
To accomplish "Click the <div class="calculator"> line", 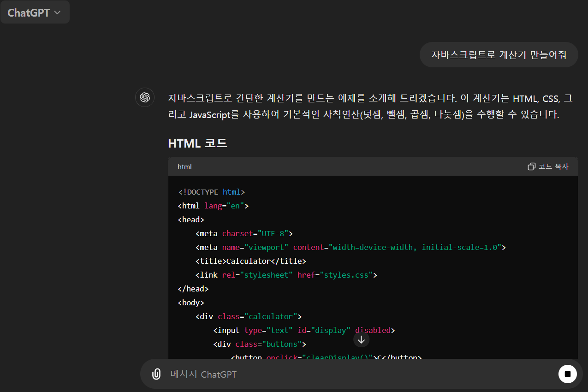I will [249, 316].
